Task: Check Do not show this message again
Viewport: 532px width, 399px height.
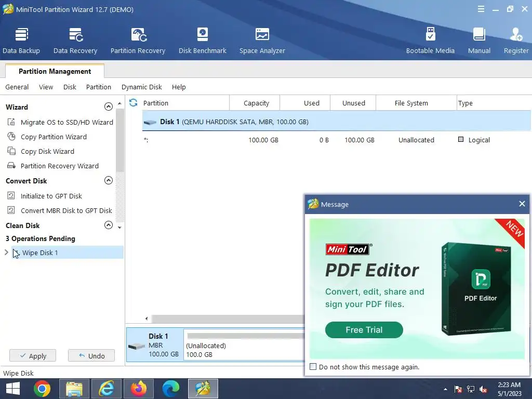Action: tap(313, 367)
